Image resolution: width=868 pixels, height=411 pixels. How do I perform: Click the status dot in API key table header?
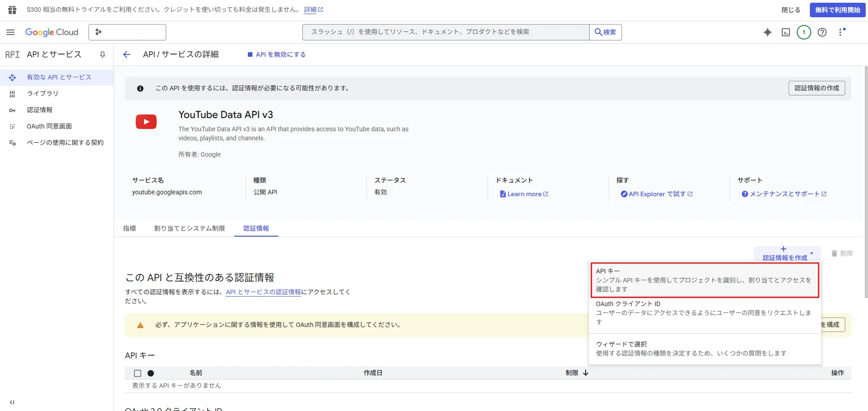pos(151,373)
